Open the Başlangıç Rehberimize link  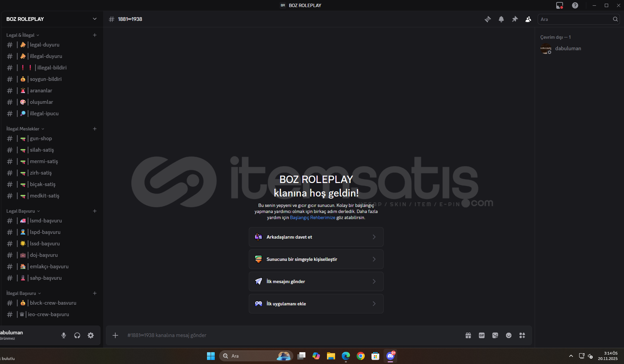(313, 218)
